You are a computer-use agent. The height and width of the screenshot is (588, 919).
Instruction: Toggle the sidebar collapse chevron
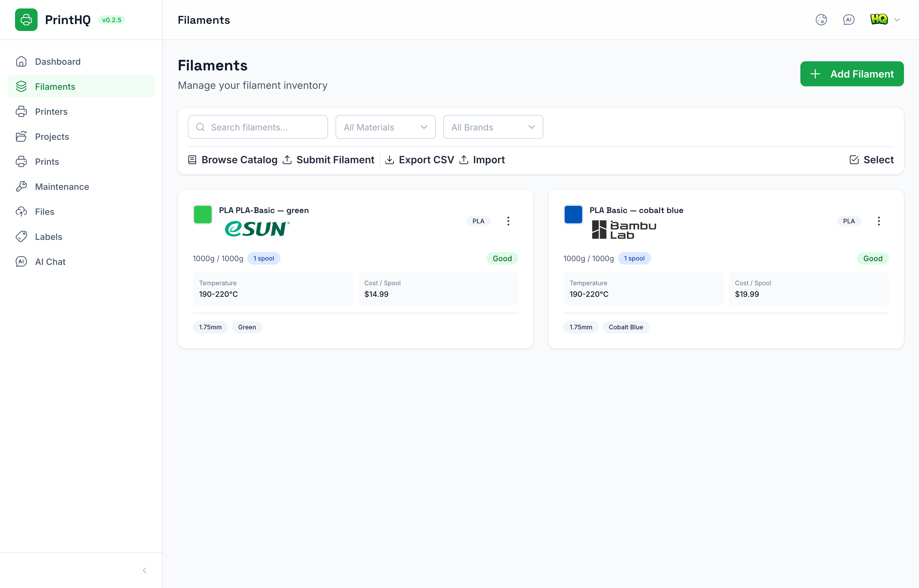144,570
